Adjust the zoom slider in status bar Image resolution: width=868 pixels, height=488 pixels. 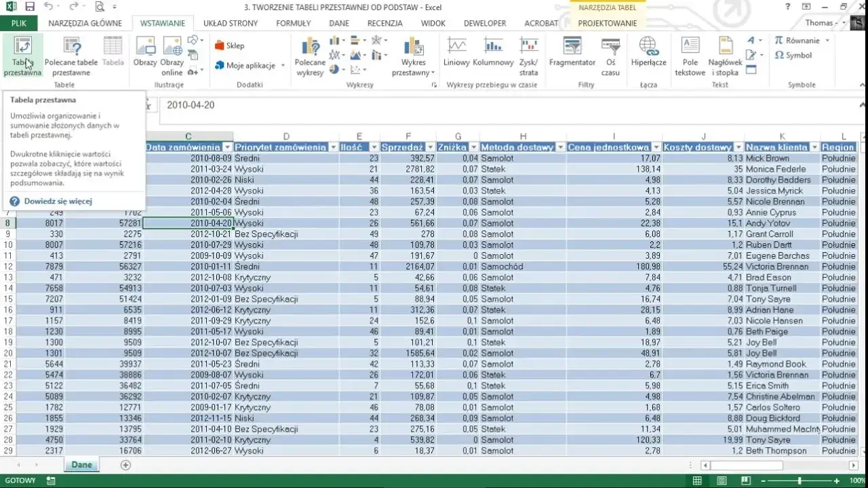(x=799, y=481)
